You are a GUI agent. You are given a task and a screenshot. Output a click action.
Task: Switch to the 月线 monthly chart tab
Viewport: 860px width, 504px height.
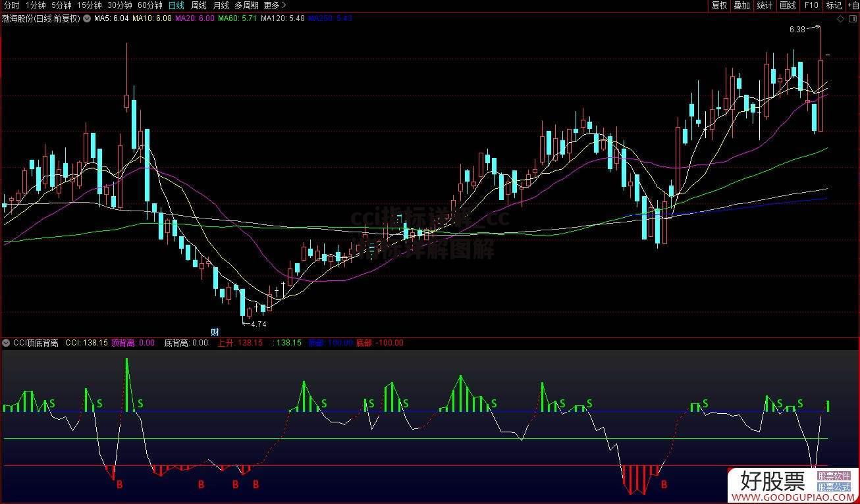pos(221,5)
